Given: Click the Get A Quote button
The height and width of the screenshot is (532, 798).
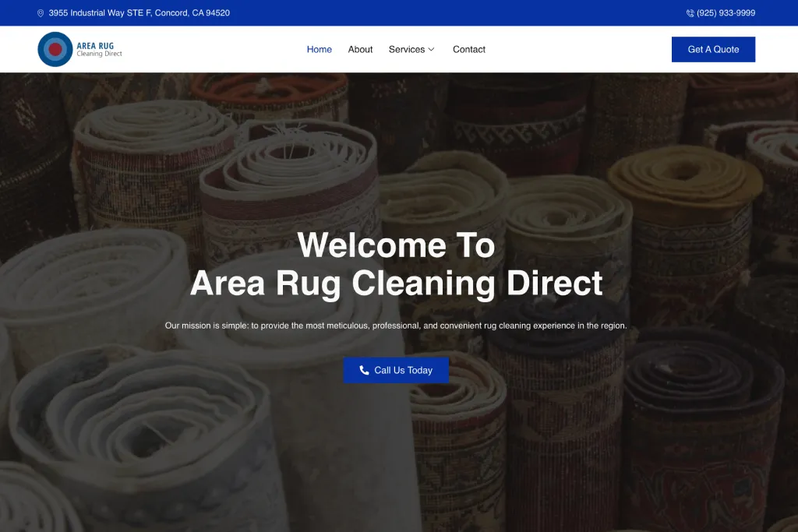Looking at the screenshot, I should click(x=713, y=49).
